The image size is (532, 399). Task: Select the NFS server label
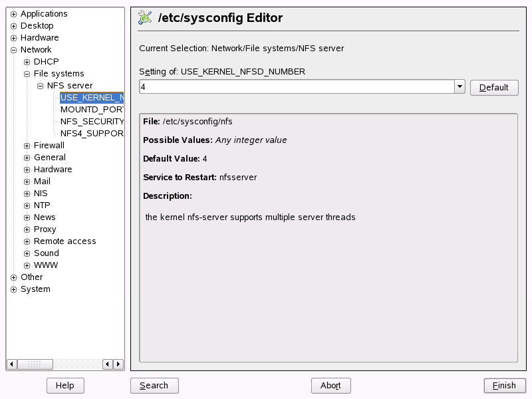point(70,86)
